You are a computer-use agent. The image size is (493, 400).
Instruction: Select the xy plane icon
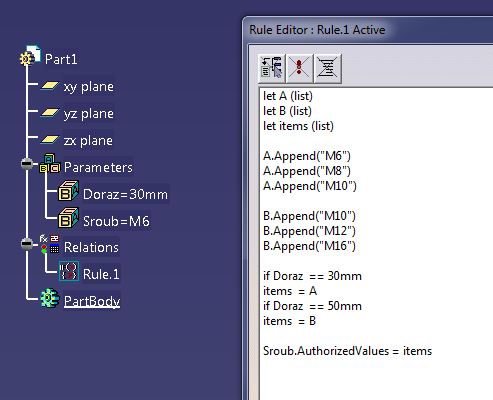point(50,86)
